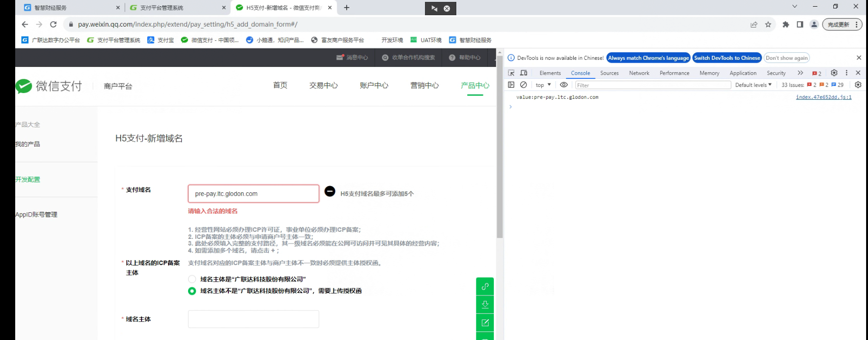The width and height of the screenshot is (868, 340).
Task: Open the Application tab in DevTools
Action: [x=743, y=73]
